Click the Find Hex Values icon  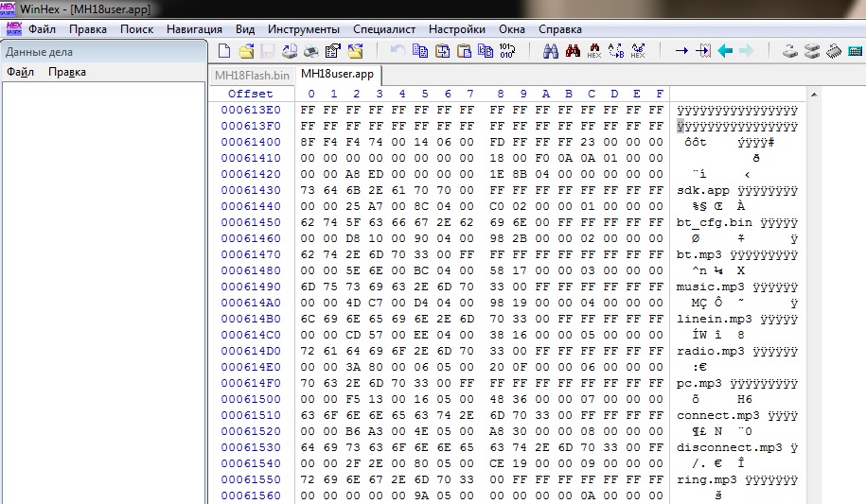click(x=594, y=51)
